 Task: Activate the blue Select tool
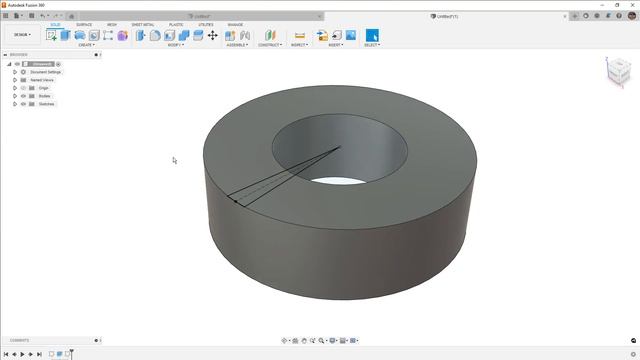pos(372,36)
